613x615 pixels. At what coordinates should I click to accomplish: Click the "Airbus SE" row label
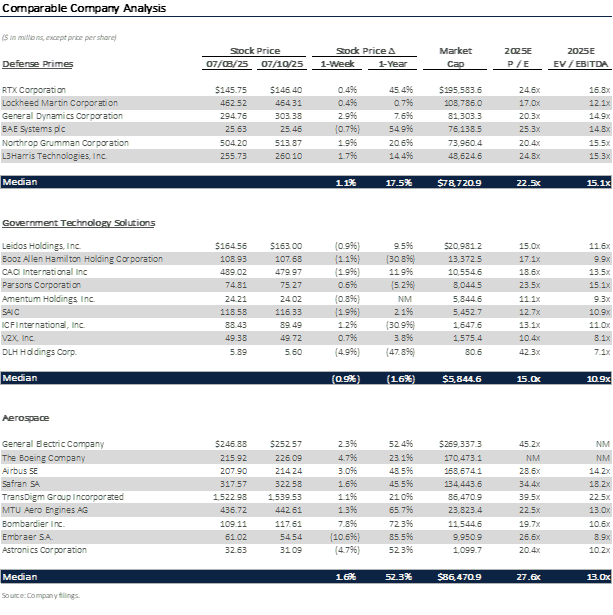20,471
